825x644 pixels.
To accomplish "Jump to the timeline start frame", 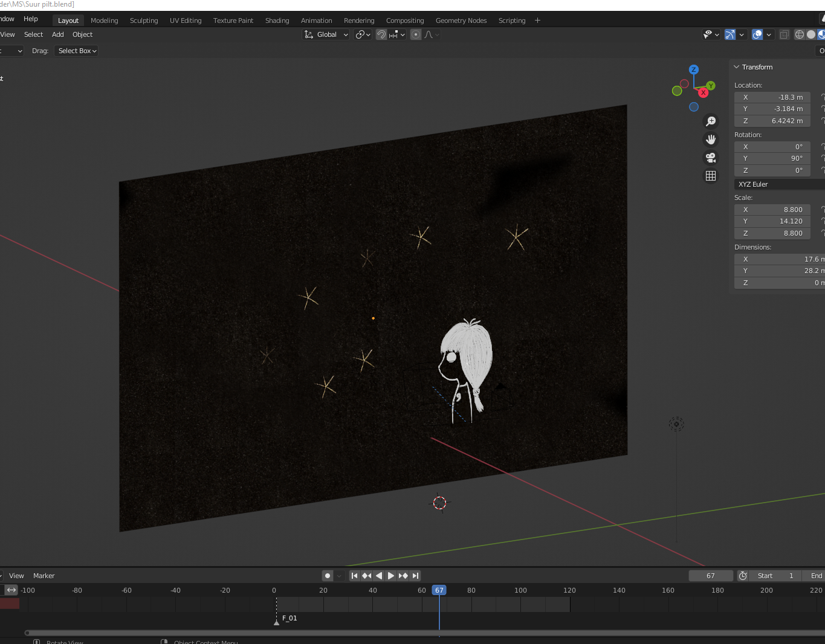I will tap(354, 576).
